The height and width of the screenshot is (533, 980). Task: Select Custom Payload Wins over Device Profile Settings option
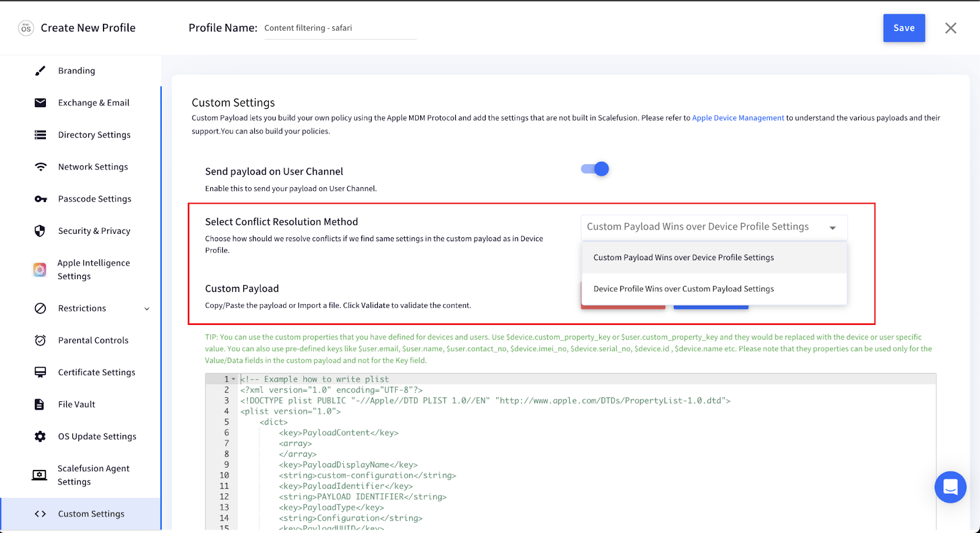714,258
